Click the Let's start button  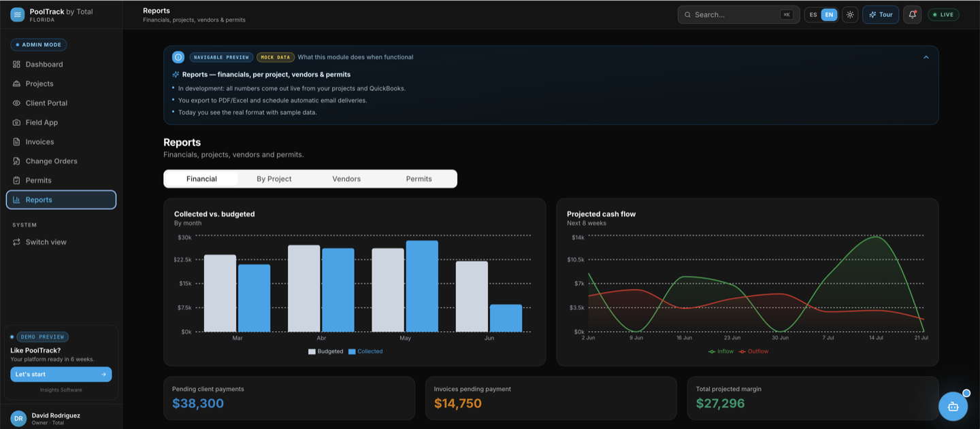[x=61, y=374]
